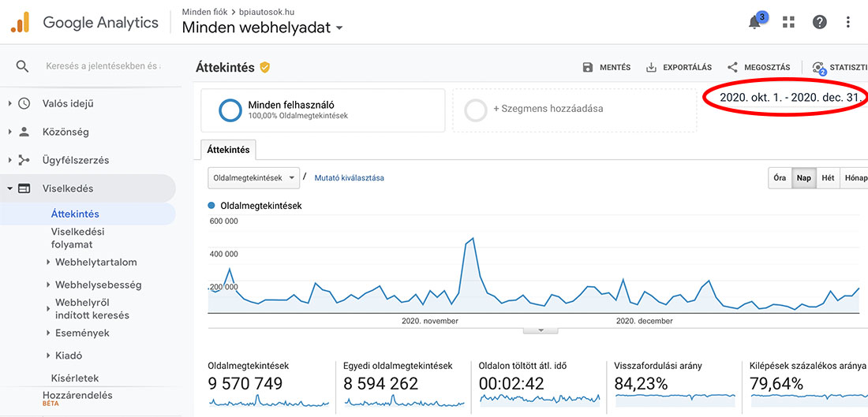Click the Egyedi oldalmegtekintések sparkline

tap(404, 401)
